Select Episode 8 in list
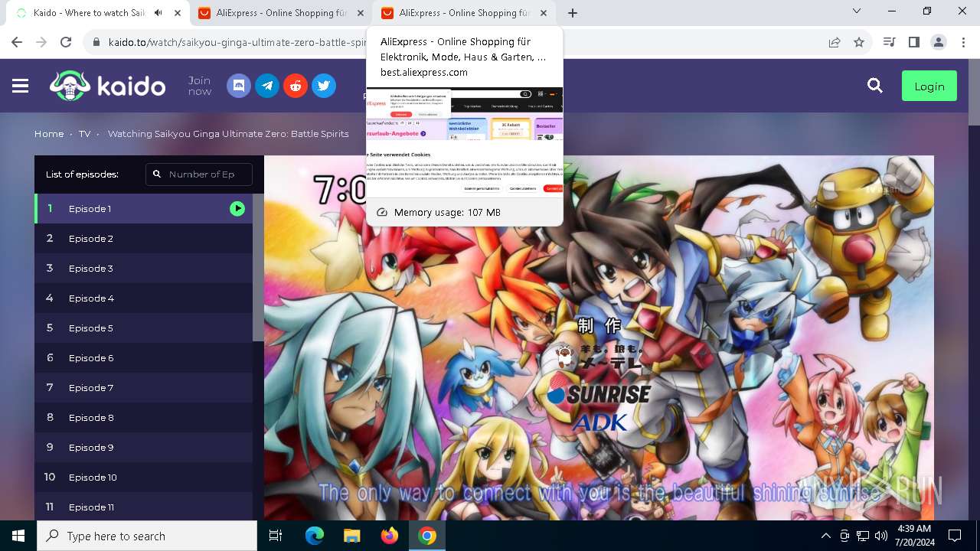 click(143, 417)
